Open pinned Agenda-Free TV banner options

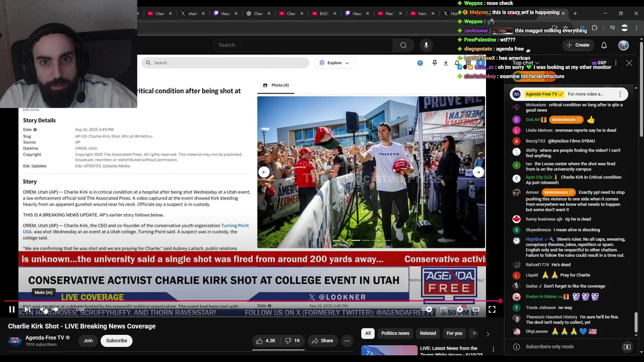[x=620, y=94]
